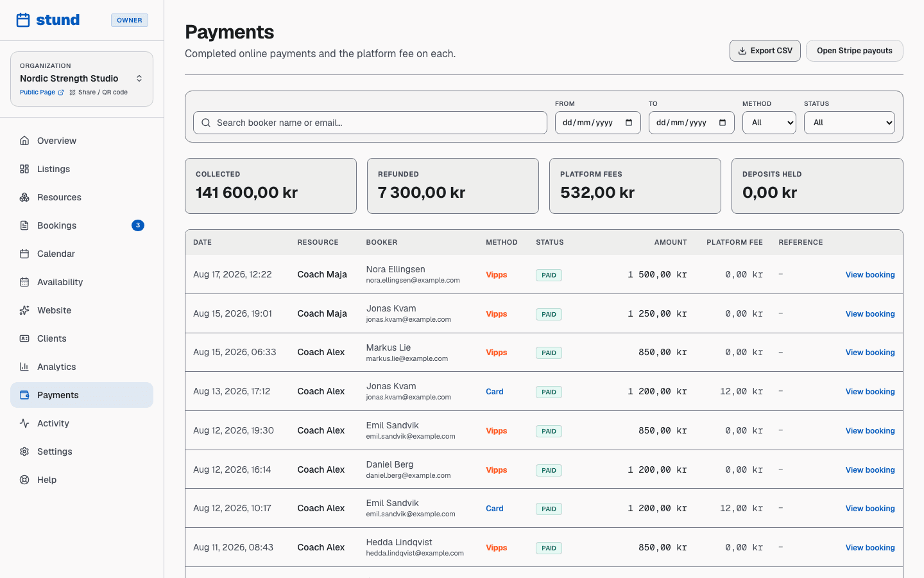Click the Resources icon in sidebar
The width and height of the screenshot is (924, 578).
click(24, 197)
